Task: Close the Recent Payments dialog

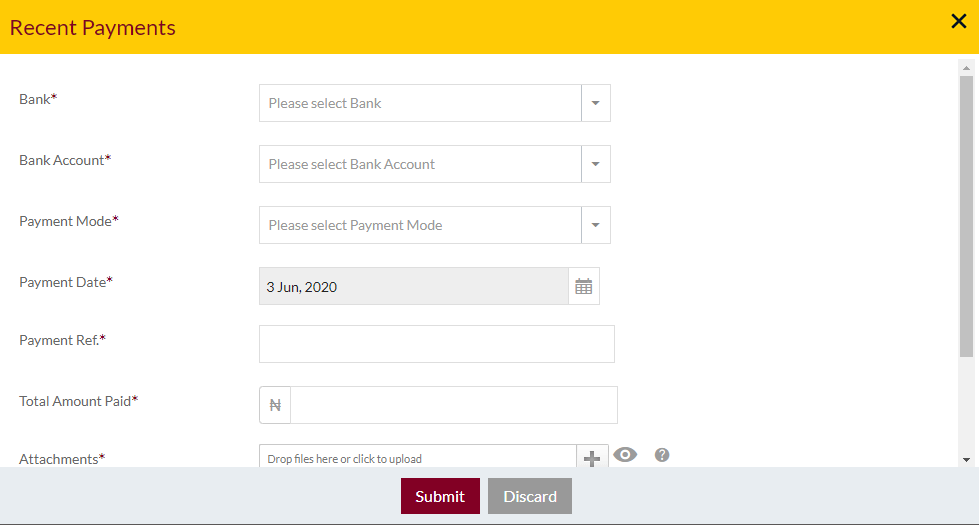Action: click(958, 21)
